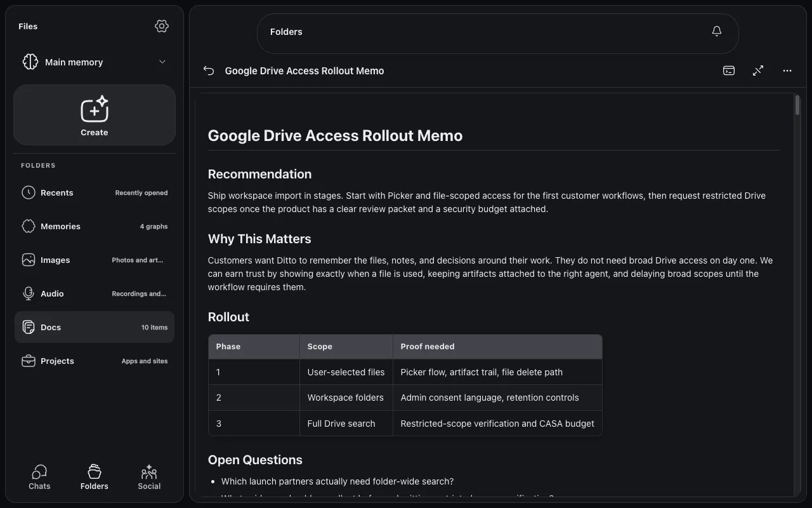This screenshot has width=812, height=508.
Task: Click the Memories brain icon
Action: point(29,226)
